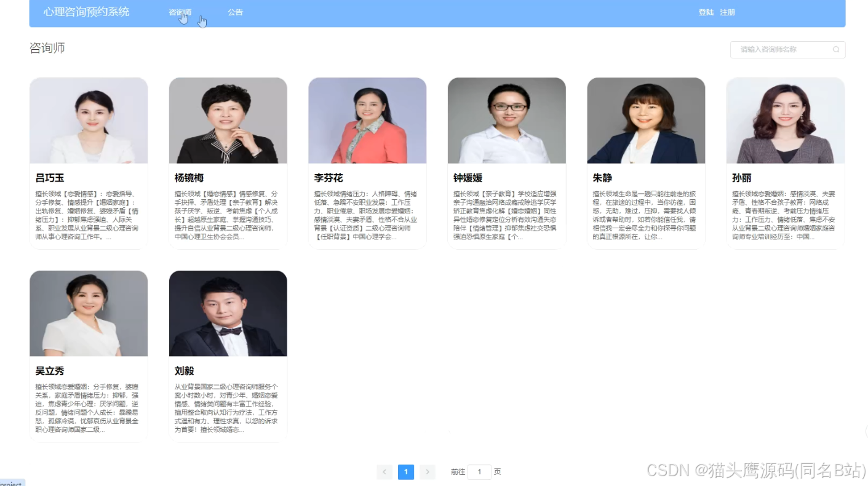Click the name 吴立秀
The height and width of the screenshot is (486, 868).
(x=50, y=371)
